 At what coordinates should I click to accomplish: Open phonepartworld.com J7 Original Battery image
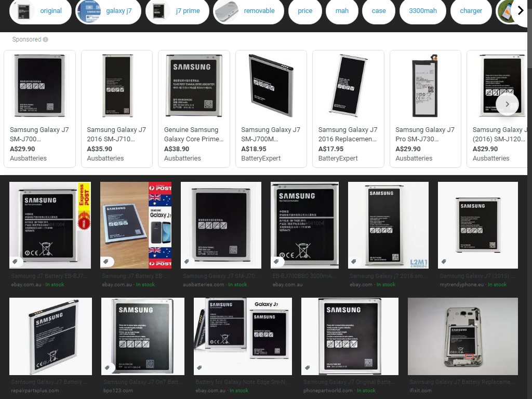(350, 336)
